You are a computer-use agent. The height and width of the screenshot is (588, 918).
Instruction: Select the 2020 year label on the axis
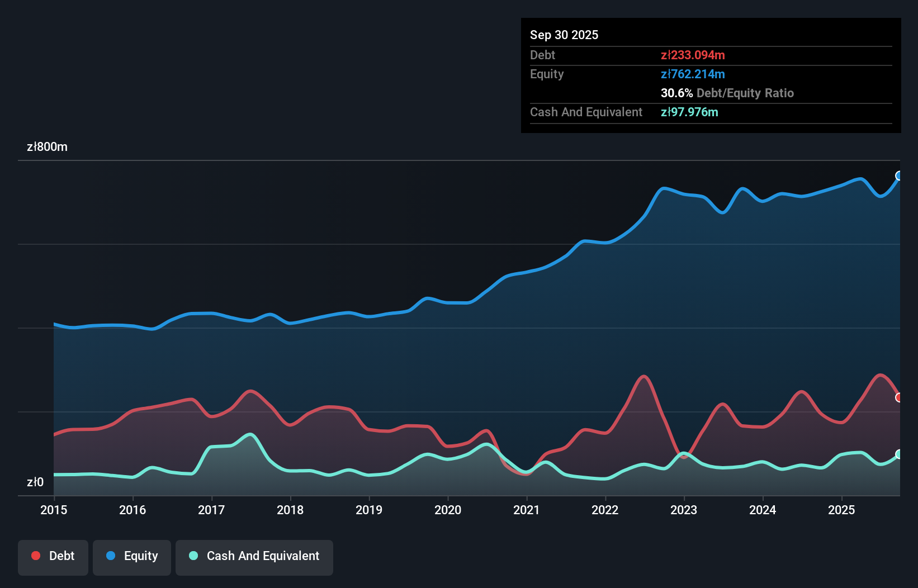click(x=448, y=510)
